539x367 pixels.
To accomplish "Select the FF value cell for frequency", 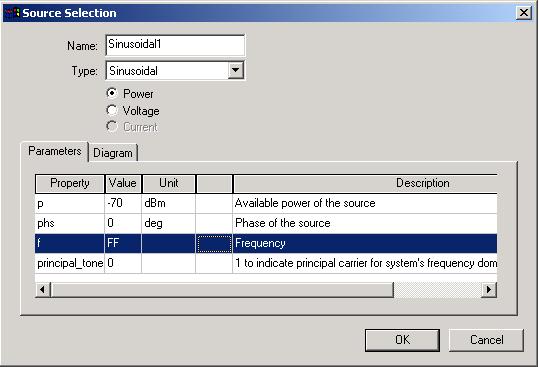I will (x=123, y=243).
